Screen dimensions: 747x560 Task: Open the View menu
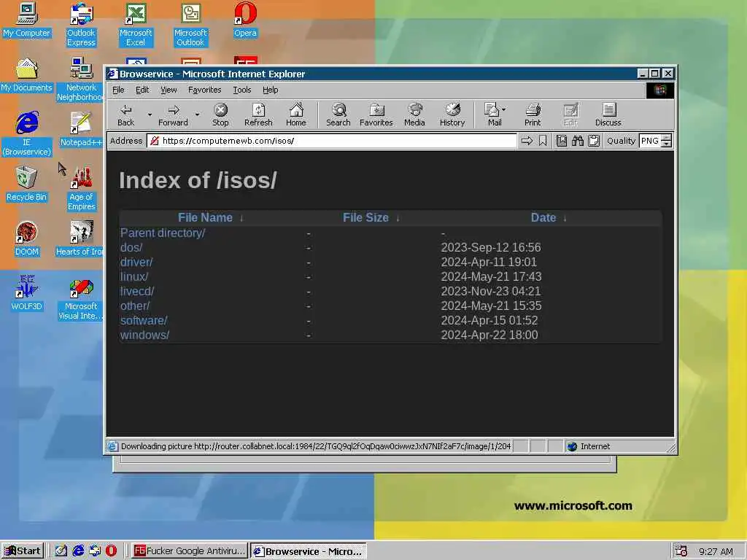pos(169,90)
